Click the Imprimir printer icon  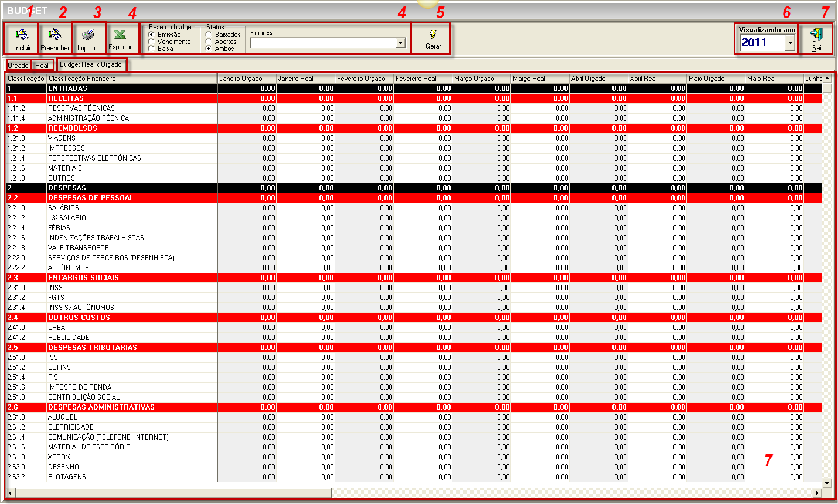pos(88,35)
